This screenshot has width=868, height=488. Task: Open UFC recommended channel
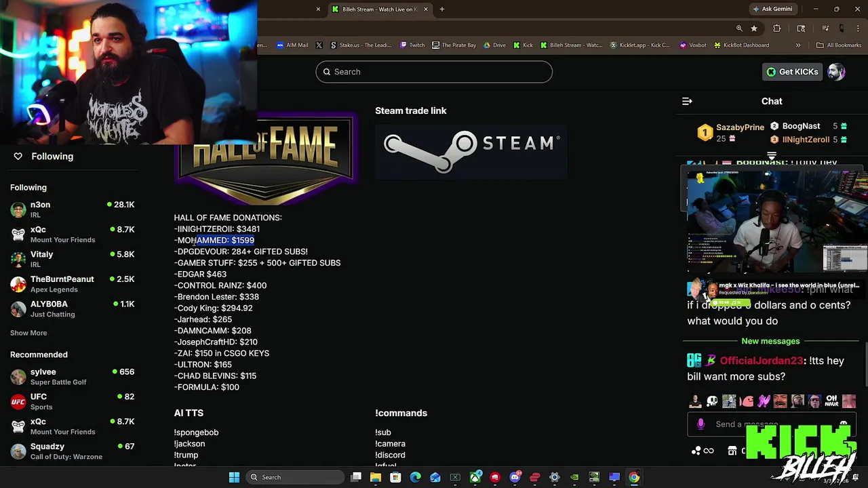click(x=72, y=401)
